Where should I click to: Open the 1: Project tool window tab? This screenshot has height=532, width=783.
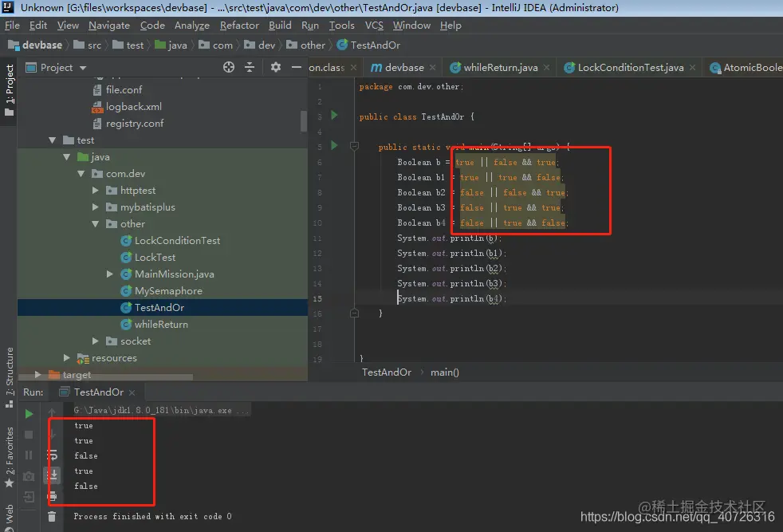pos(9,89)
